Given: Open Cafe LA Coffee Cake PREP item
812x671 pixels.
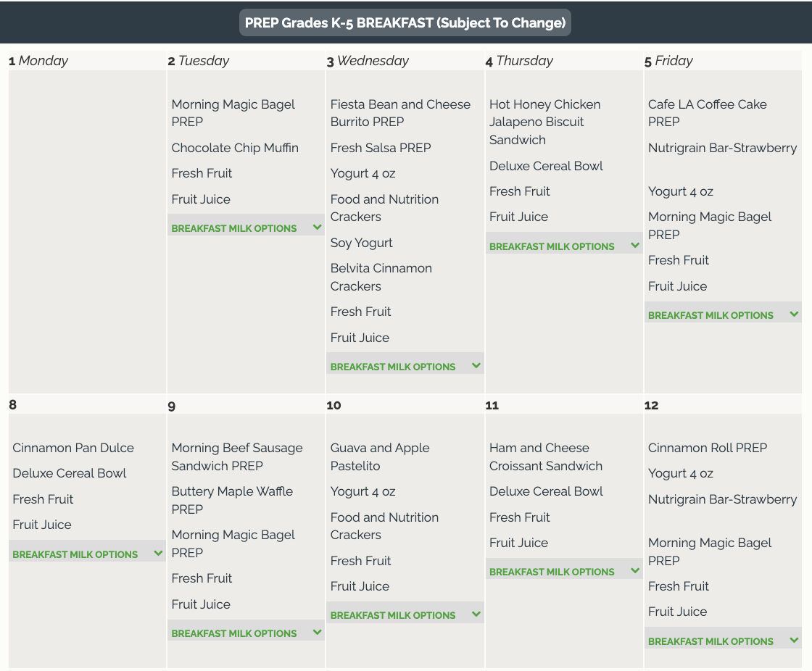Looking at the screenshot, I should (x=707, y=113).
